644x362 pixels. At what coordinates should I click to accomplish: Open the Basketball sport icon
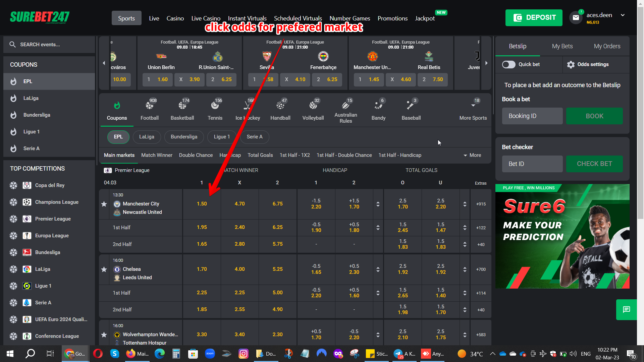(x=182, y=106)
